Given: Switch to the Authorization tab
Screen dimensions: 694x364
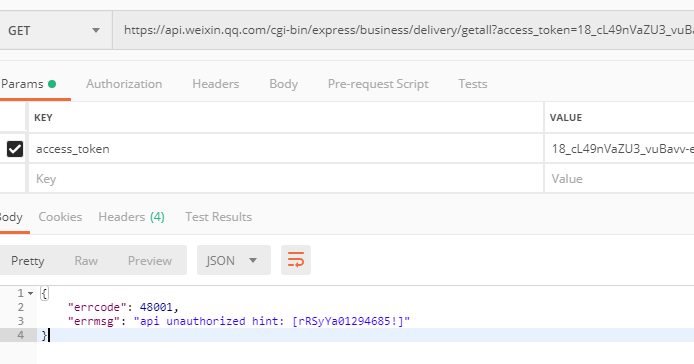Looking at the screenshot, I should click(x=124, y=84).
